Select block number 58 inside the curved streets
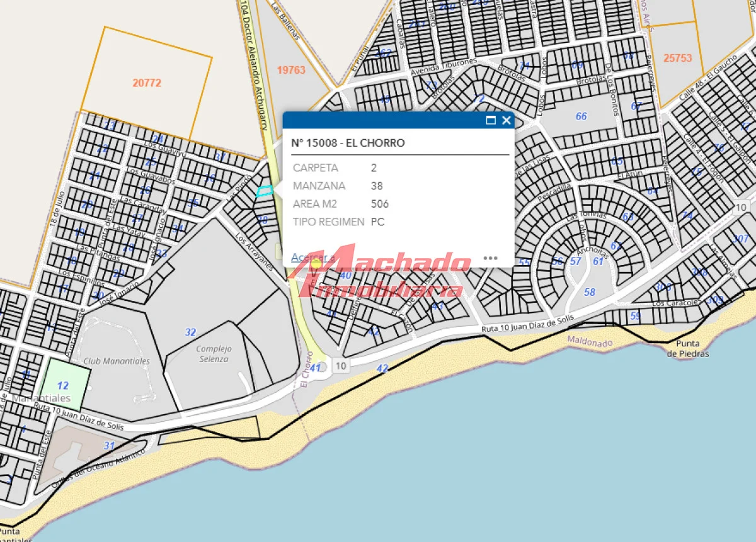This screenshot has height=542, width=756. (x=589, y=292)
